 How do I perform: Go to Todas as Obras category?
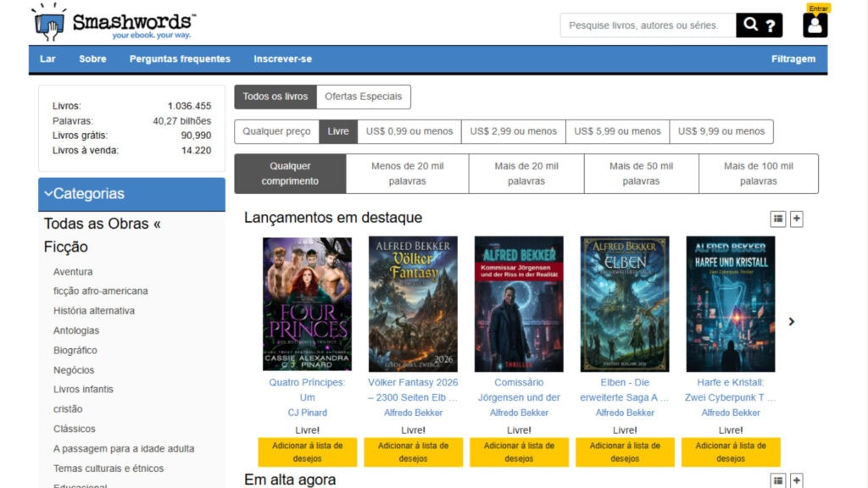click(102, 224)
